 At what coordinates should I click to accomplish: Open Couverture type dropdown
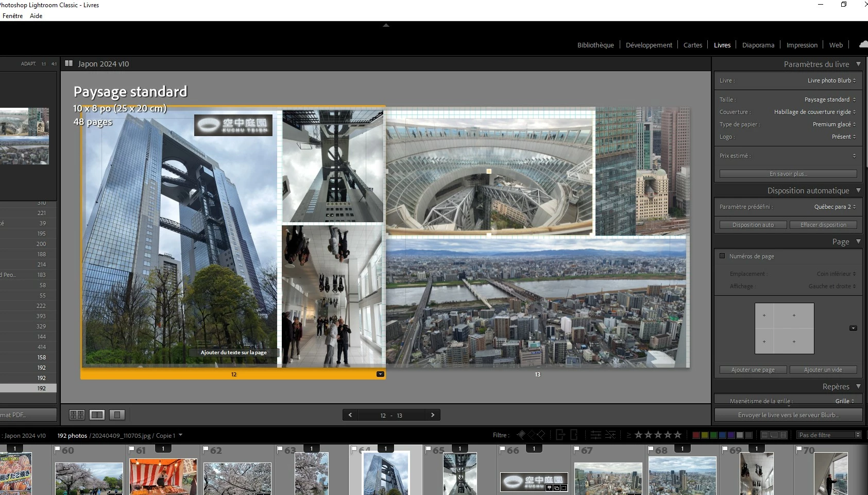[815, 112]
